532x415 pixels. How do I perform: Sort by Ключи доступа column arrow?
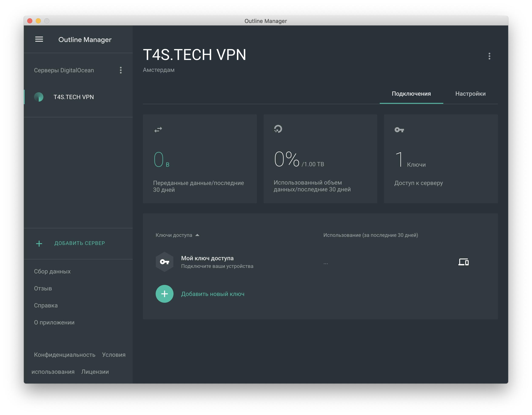point(197,235)
